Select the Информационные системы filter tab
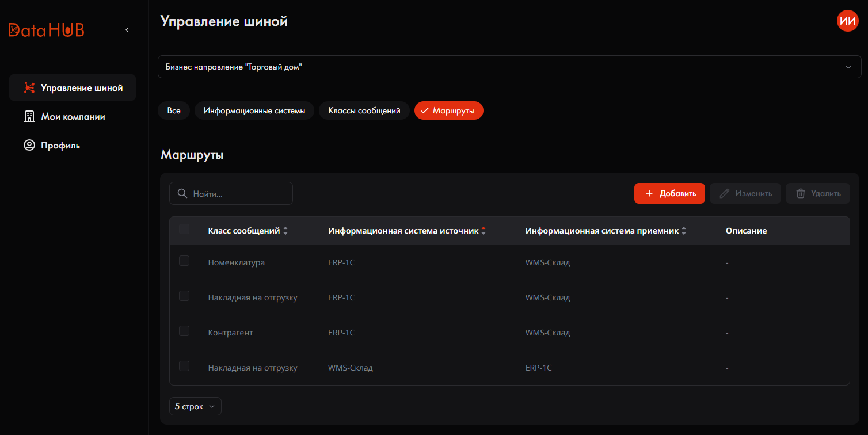Screen dimensions: 868x435 coord(254,110)
